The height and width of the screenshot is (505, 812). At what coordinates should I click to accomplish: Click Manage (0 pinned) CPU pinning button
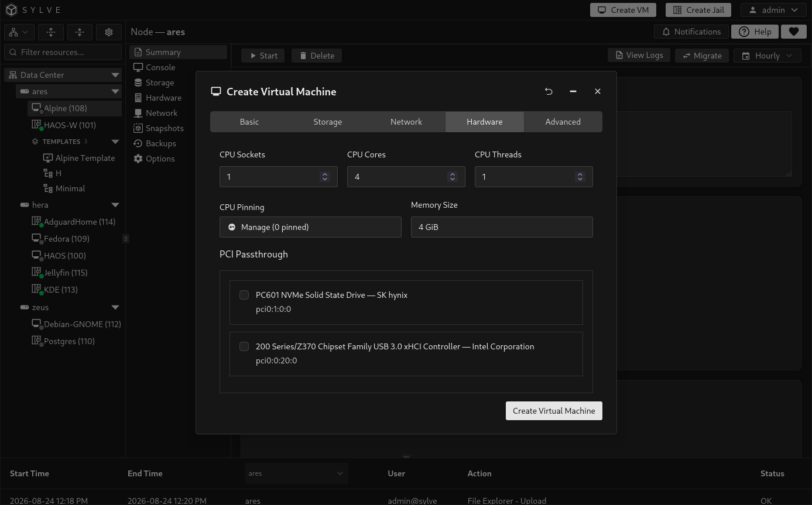click(310, 227)
